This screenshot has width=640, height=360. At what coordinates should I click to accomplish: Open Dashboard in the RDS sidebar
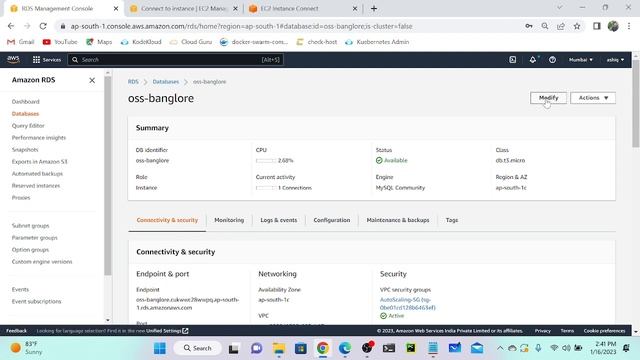click(x=26, y=102)
